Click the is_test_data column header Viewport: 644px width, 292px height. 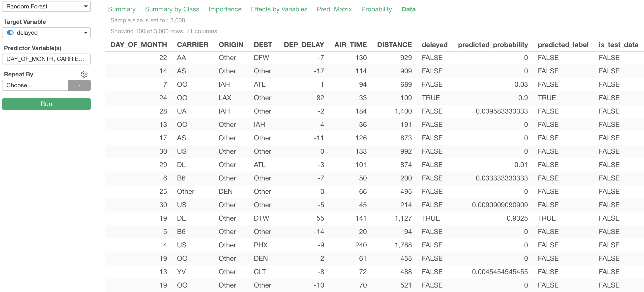[618, 45]
